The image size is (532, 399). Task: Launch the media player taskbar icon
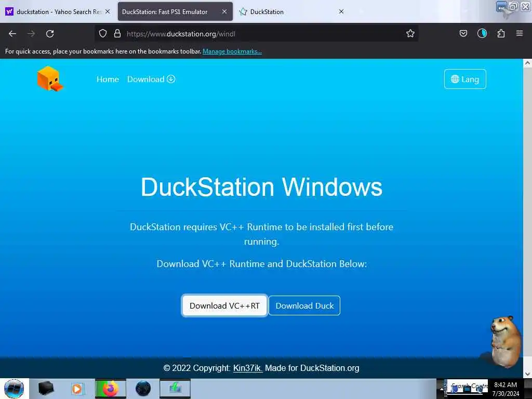(77, 389)
